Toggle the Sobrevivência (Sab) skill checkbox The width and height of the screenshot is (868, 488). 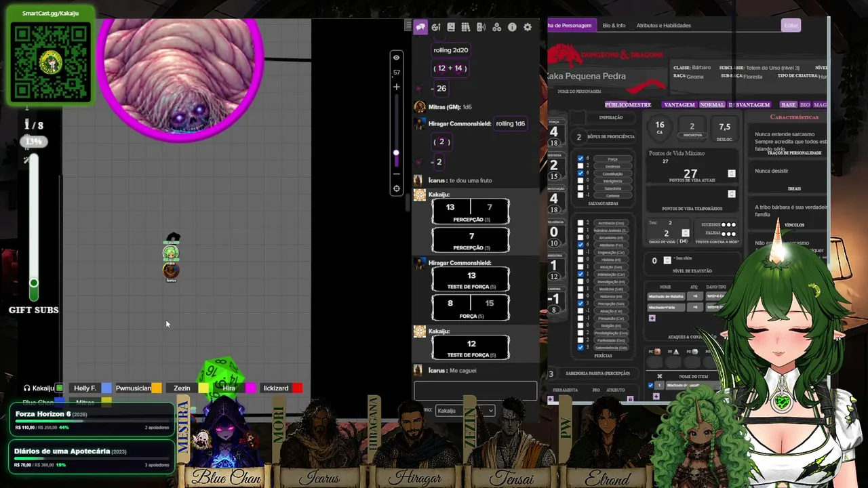tap(580, 347)
